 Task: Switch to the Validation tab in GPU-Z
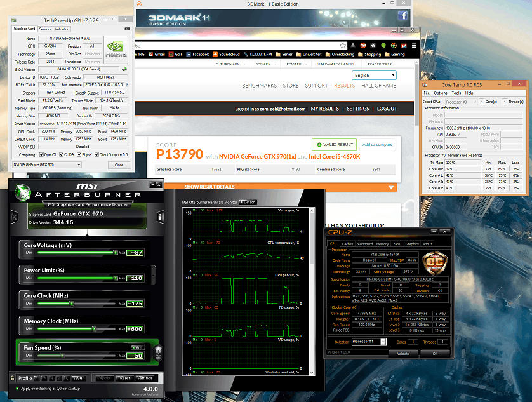click(62, 29)
